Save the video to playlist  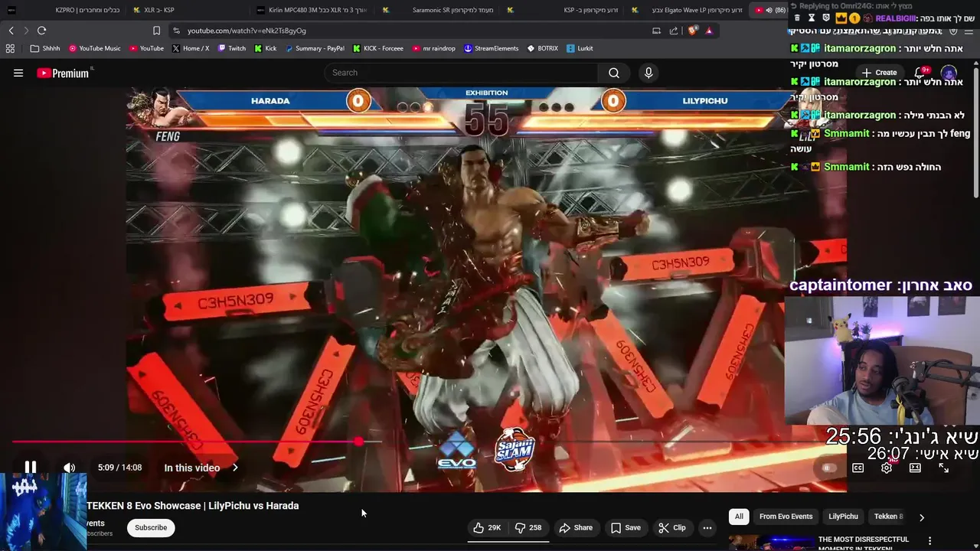tap(626, 527)
